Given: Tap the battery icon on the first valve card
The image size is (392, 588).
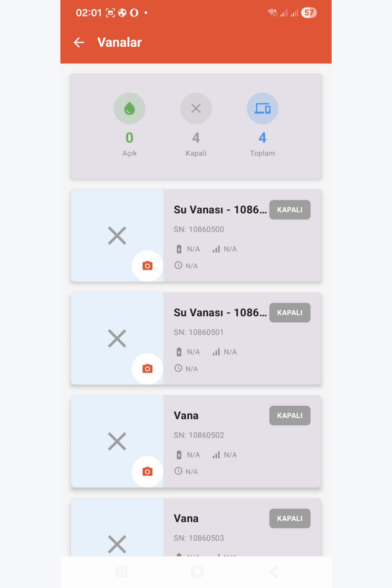Looking at the screenshot, I should point(179,249).
